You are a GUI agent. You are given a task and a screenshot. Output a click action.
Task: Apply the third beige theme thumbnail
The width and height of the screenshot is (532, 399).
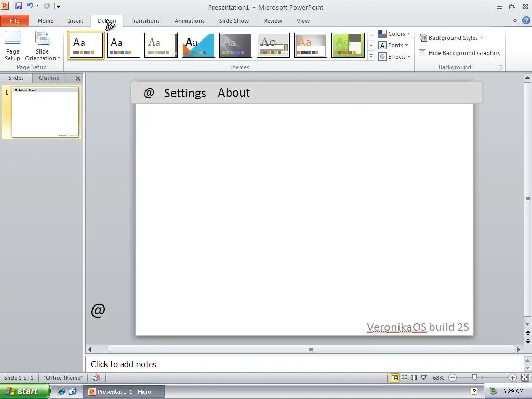tap(161, 45)
